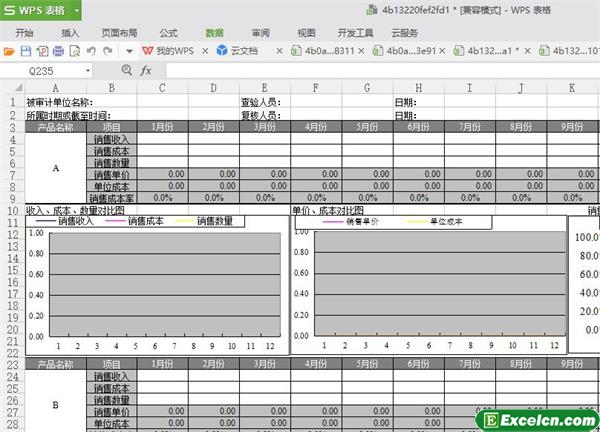Expand the WPS 表格 application menu arrow
This screenshot has width=600, height=432.
pos(75,11)
